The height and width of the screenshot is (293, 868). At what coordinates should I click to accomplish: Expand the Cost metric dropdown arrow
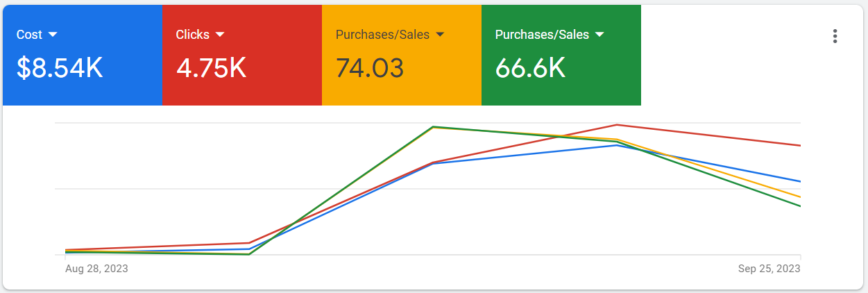tap(52, 35)
